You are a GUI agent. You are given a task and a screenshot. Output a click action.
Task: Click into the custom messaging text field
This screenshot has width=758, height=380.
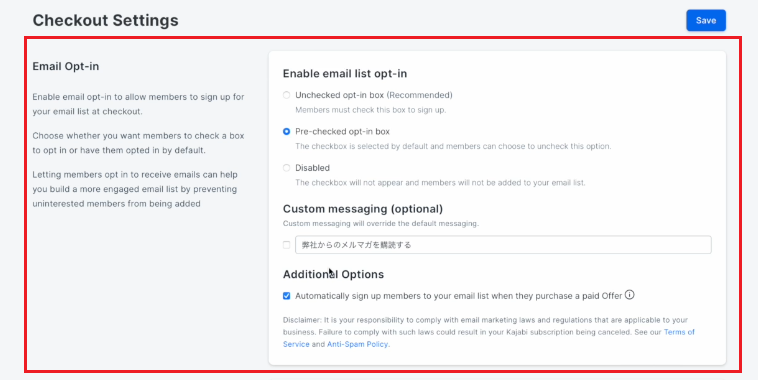[503, 245]
